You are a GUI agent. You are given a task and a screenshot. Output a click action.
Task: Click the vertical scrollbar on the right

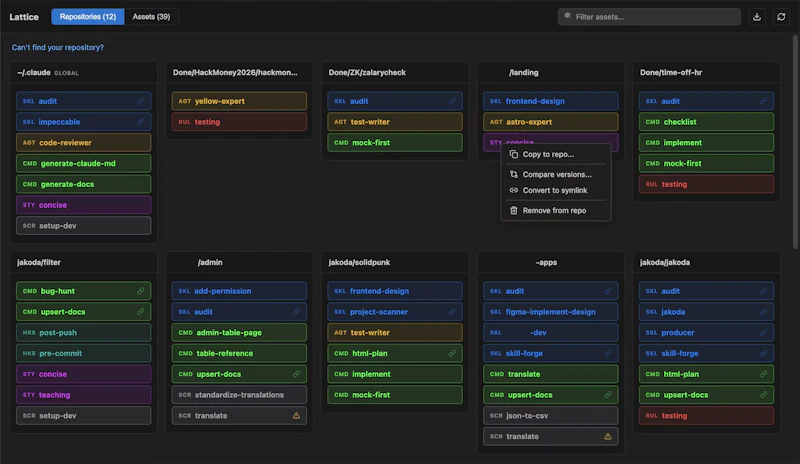click(796, 143)
